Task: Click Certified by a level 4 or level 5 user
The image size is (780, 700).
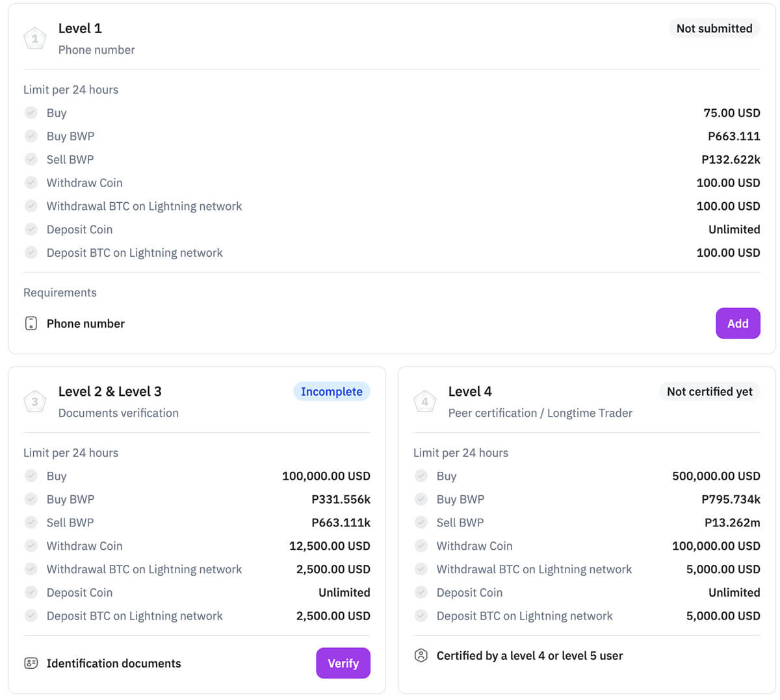Action: point(530,656)
